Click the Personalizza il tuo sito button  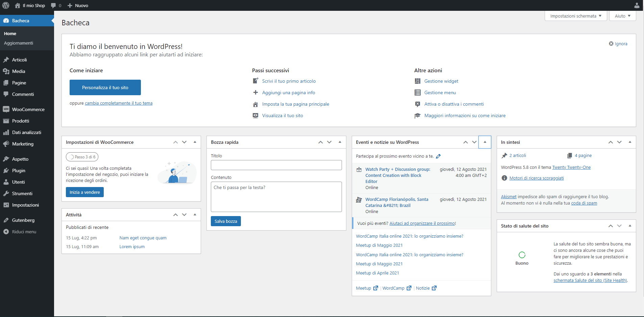pyautogui.click(x=105, y=87)
